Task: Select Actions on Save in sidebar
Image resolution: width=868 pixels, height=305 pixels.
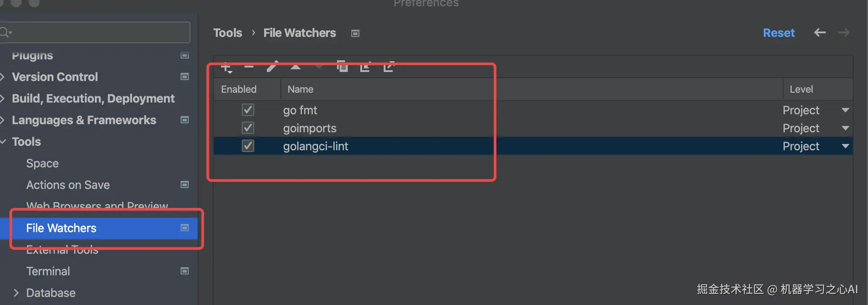Action: tap(68, 185)
